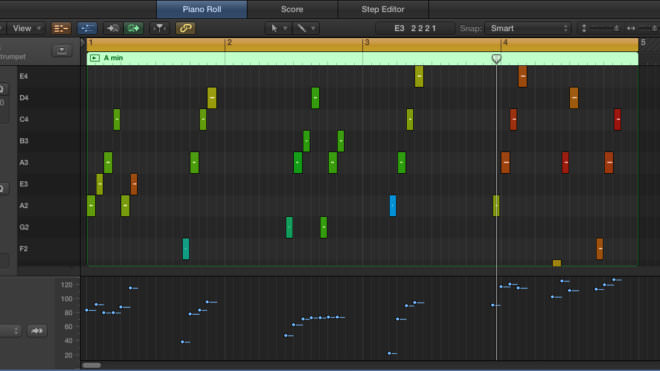Viewport: 660px width, 371px height.
Task: Click the vertical zoom arrows icon
Action: 583,28
